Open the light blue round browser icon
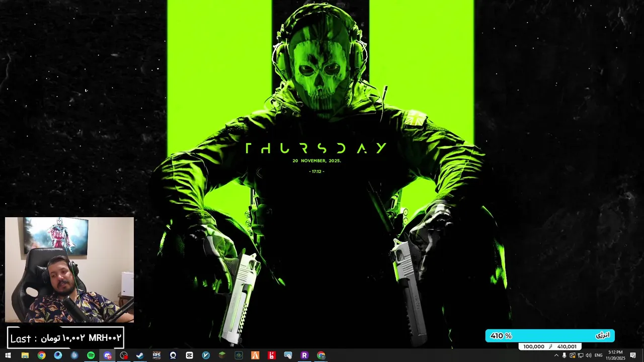 [x=58, y=355]
